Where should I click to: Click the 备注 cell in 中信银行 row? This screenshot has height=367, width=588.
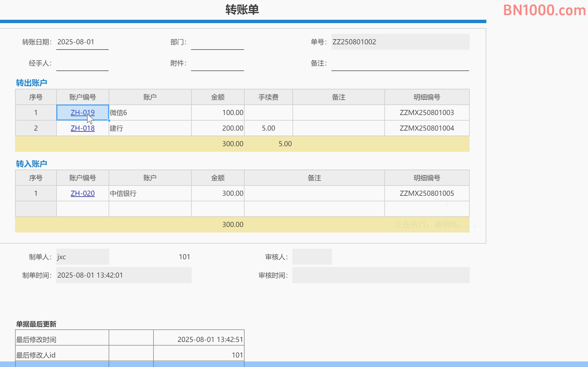point(314,193)
